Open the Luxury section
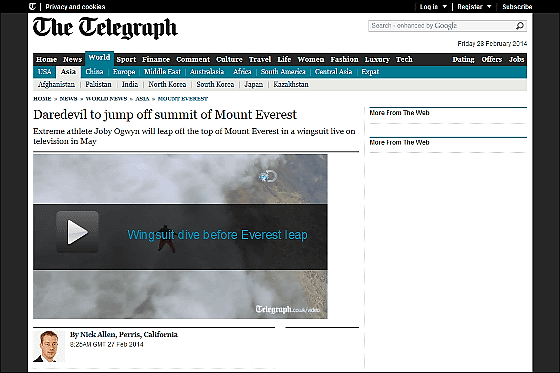Viewport: 560px width, 373px height. [377, 59]
